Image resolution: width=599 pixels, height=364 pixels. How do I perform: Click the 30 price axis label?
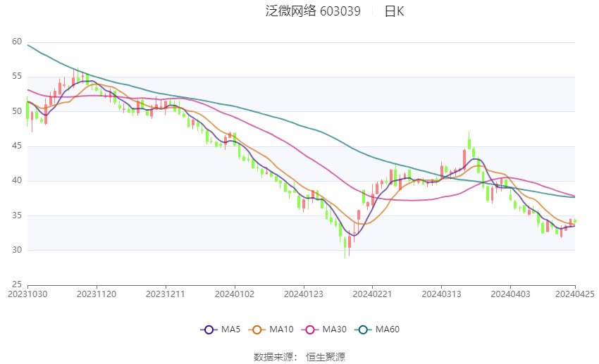pos(17,250)
